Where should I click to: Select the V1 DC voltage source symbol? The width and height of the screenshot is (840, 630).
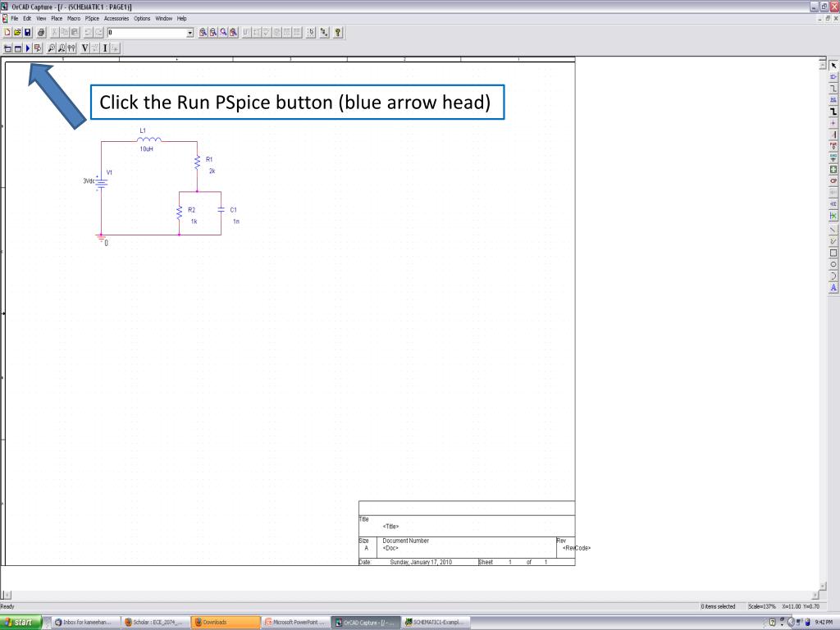101,182
